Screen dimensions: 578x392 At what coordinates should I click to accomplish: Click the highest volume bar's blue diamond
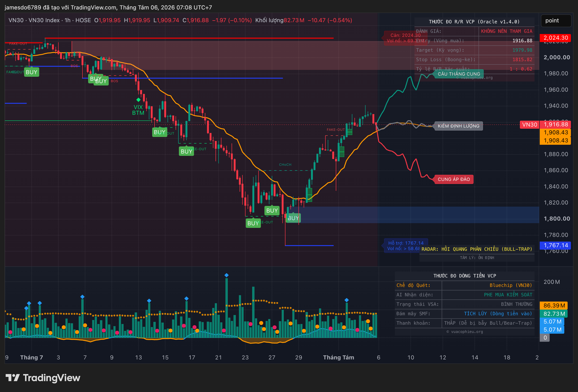(226, 275)
